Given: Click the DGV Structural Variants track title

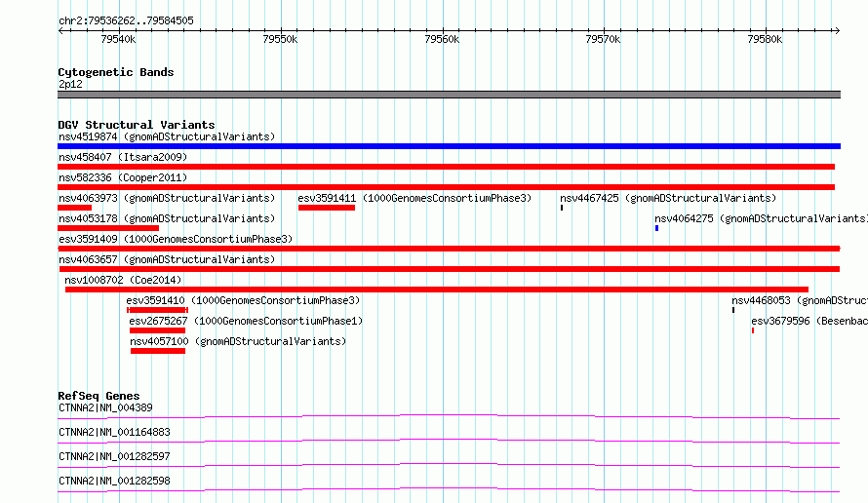Looking at the screenshot, I should click(x=137, y=125).
